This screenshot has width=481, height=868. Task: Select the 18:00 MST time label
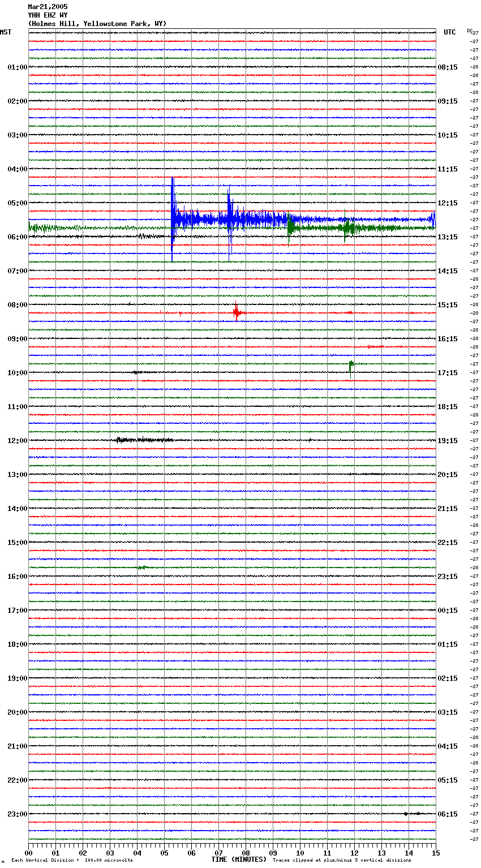pos(18,644)
